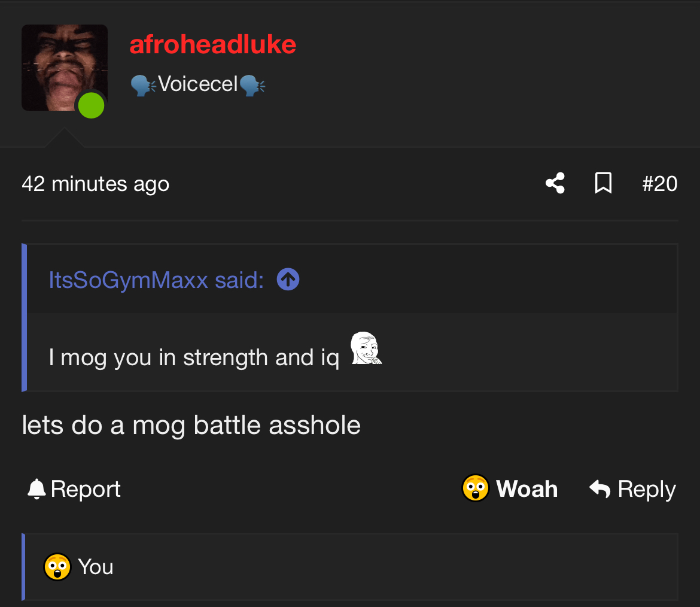Click the astonished emoji beside "You"

pos(57,567)
